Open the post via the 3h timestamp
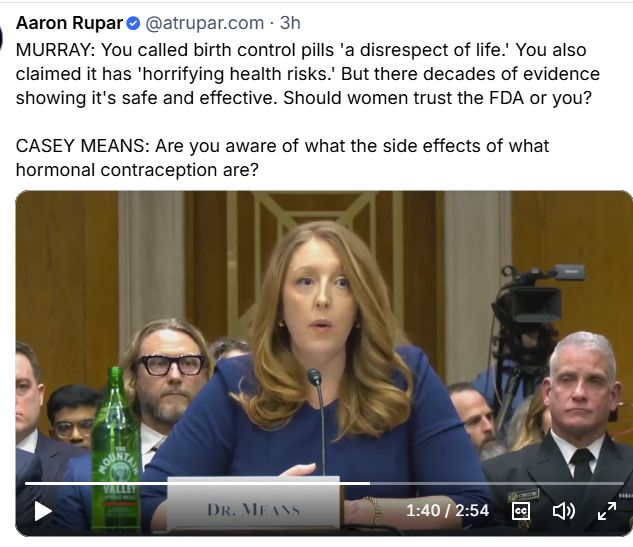 tap(290, 23)
